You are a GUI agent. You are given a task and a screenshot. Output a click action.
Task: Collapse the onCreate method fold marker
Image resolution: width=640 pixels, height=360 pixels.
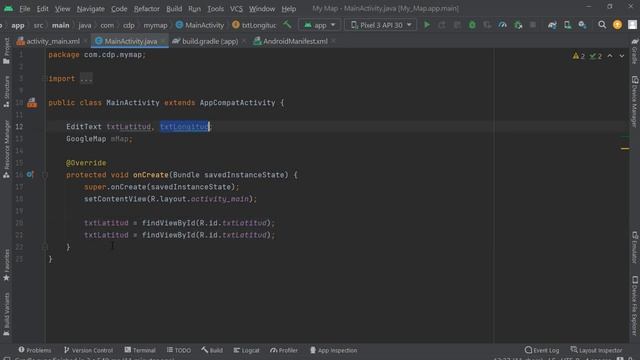(x=45, y=175)
